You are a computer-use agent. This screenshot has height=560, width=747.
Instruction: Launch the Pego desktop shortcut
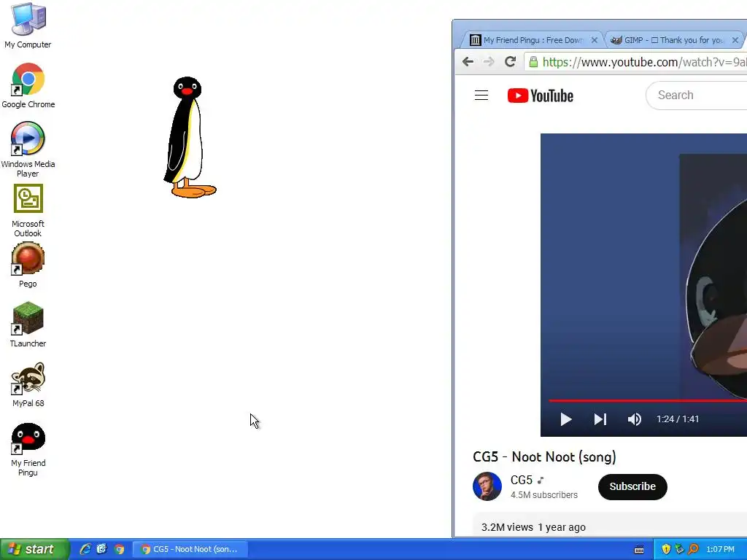[28, 264]
